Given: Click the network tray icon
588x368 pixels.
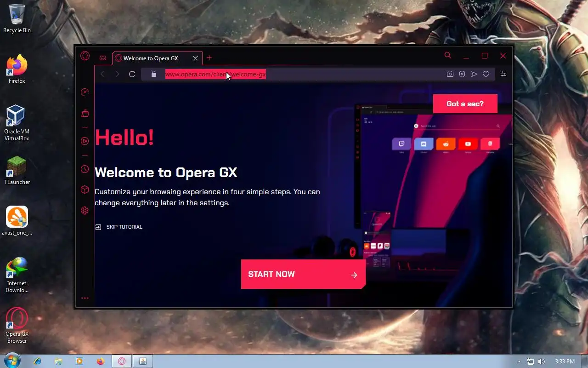Looking at the screenshot, I should pyautogui.click(x=531, y=362).
